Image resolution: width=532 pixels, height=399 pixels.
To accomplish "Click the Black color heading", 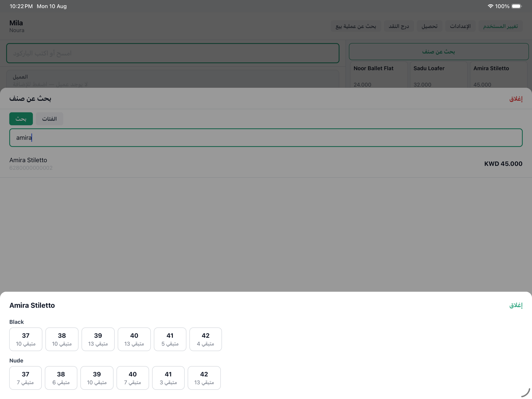I will (17, 322).
